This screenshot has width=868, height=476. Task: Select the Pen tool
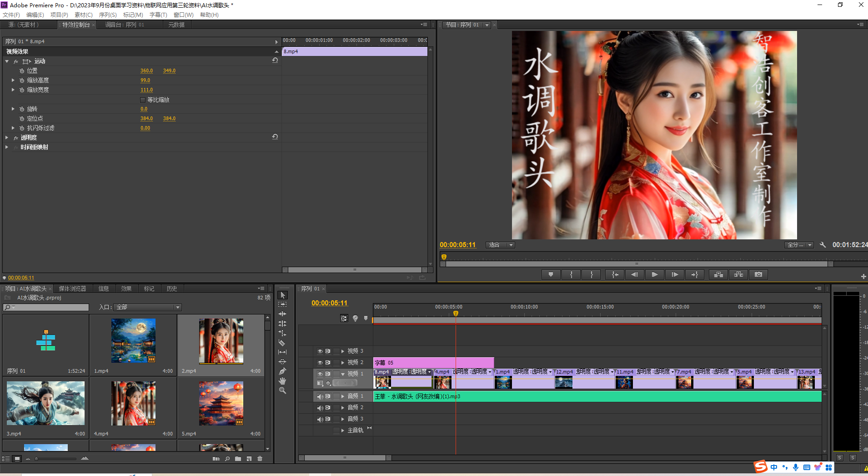point(282,371)
